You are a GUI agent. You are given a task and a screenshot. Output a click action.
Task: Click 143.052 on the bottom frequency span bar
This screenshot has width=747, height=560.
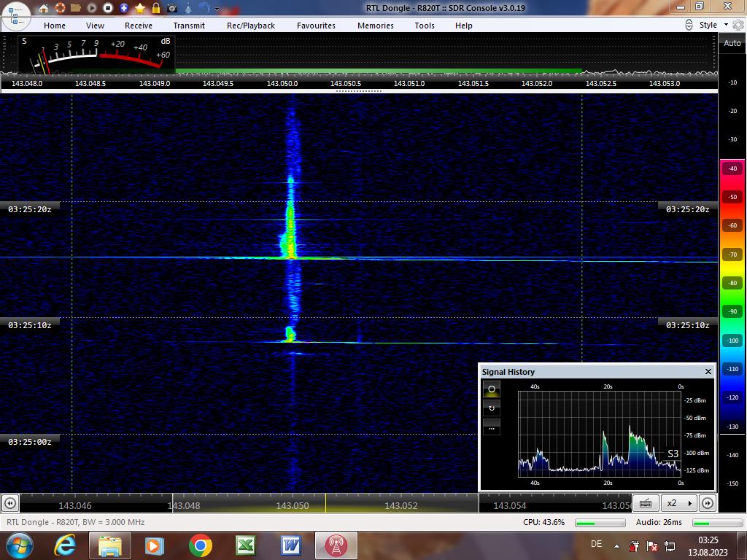pos(401,506)
